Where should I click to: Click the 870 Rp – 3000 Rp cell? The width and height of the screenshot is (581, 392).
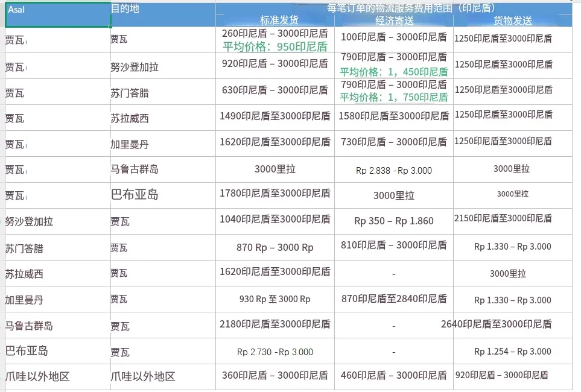(275, 247)
